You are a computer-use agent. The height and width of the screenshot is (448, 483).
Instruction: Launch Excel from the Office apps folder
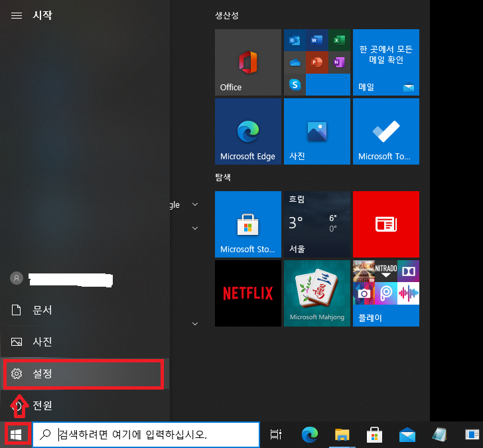[339, 40]
